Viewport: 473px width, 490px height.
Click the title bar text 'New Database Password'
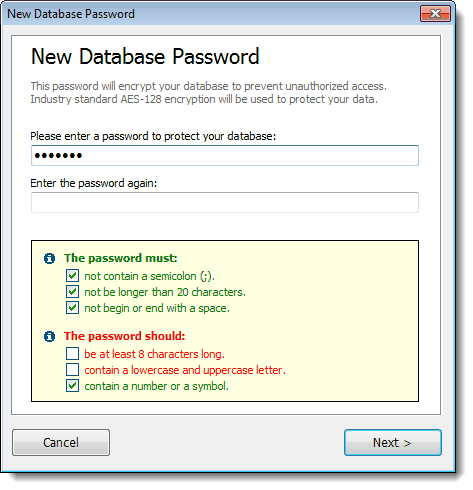click(x=71, y=14)
